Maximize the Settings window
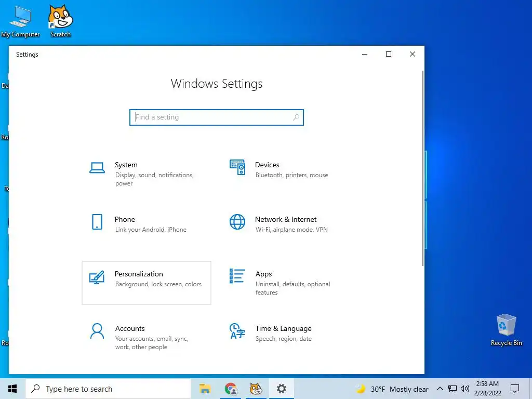The width and height of the screenshot is (532, 399). [x=389, y=54]
